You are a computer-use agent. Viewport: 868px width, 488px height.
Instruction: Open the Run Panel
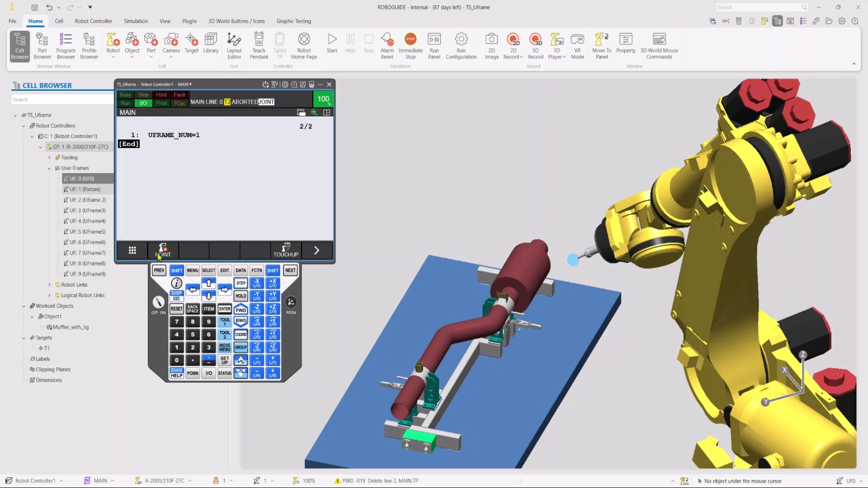[x=434, y=46]
